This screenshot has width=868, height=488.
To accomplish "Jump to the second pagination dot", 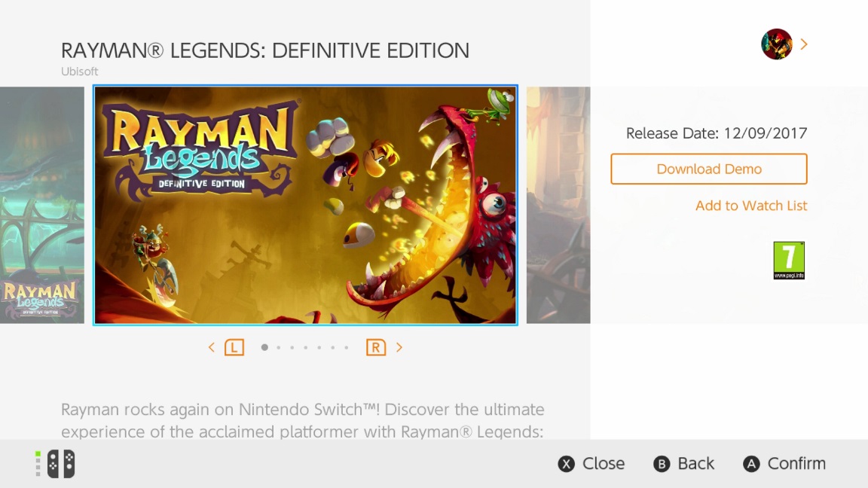I will (279, 347).
